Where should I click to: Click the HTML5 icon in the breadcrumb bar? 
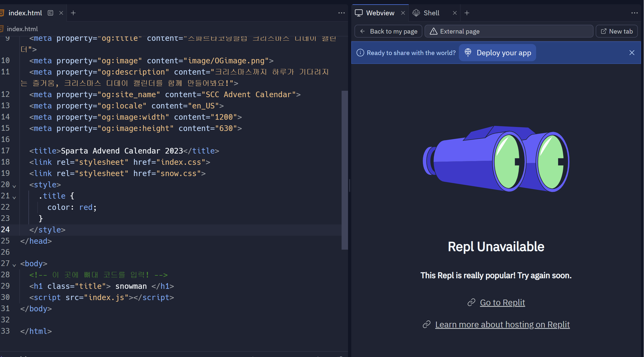click(2, 29)
